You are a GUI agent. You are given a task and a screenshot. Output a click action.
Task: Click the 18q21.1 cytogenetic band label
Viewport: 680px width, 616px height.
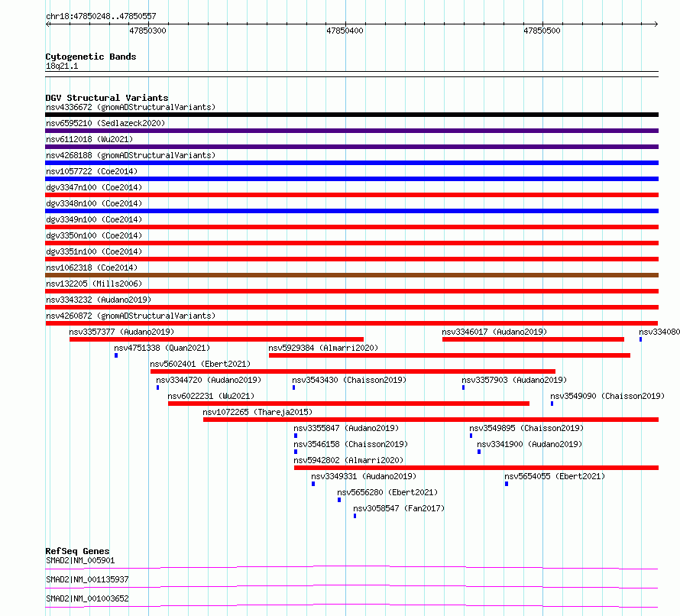pyautogui.click(x=62, y=66)
